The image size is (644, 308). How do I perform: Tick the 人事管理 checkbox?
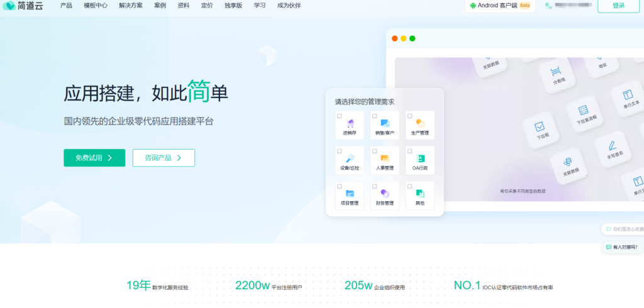point(375,151)
